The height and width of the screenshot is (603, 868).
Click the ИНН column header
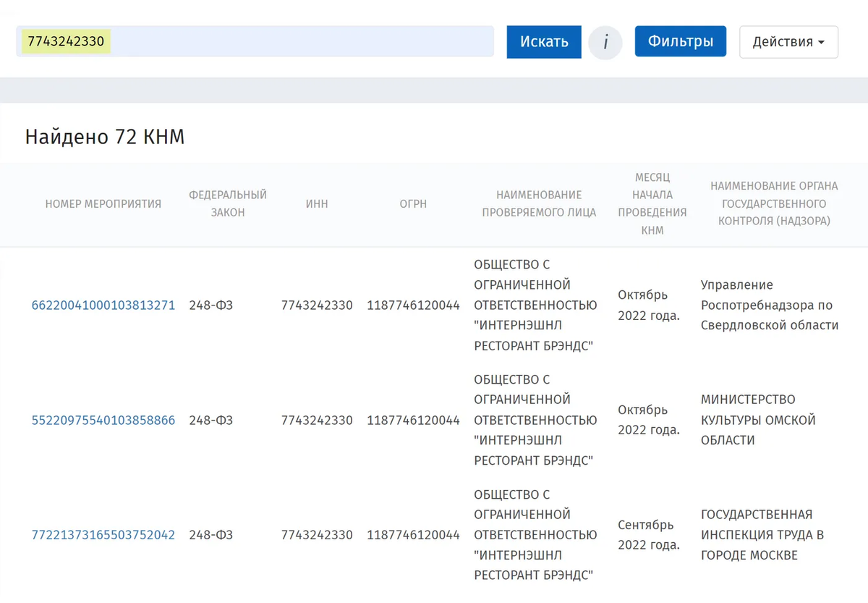point(317,204)
